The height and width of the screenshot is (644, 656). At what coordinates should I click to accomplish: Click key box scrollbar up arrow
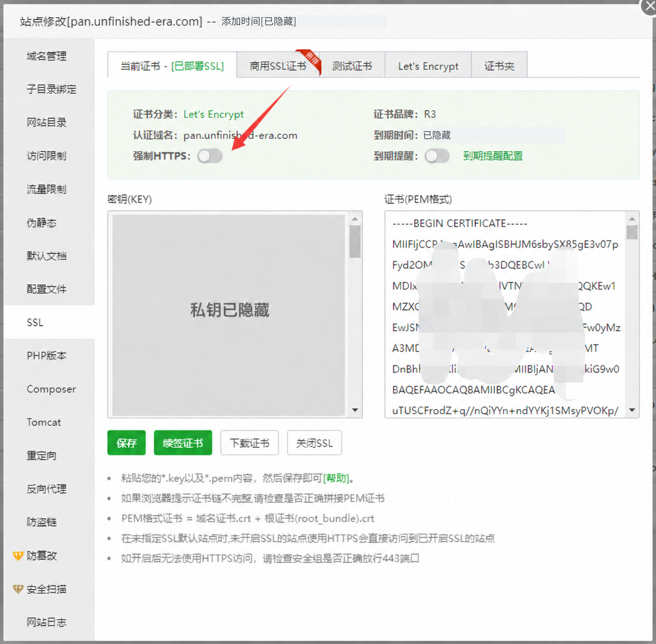pos(355,219)
